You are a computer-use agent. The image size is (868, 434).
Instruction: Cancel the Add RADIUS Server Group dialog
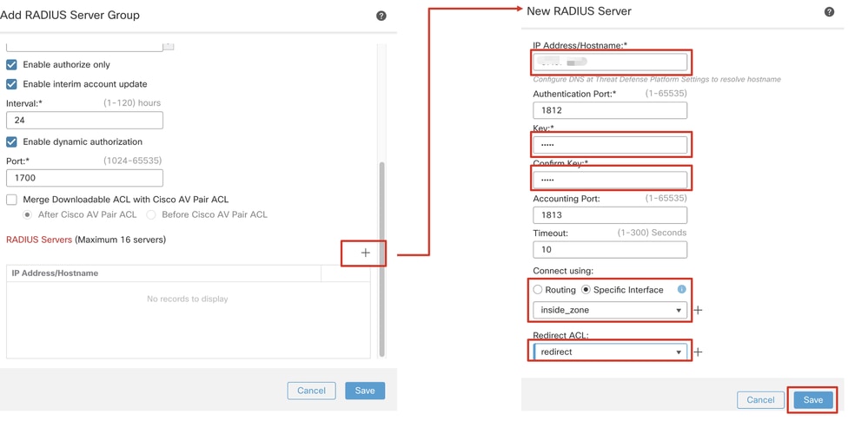pyautogui.click(x=311, y=391)
